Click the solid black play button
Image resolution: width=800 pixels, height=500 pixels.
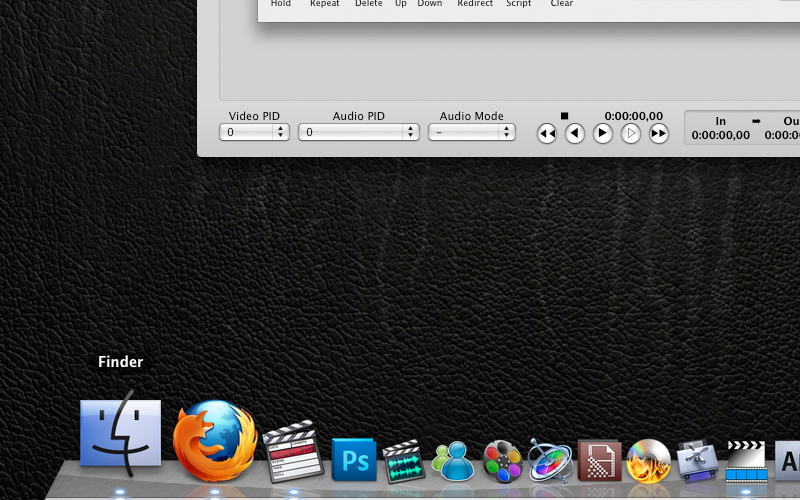tap(603, 134)
